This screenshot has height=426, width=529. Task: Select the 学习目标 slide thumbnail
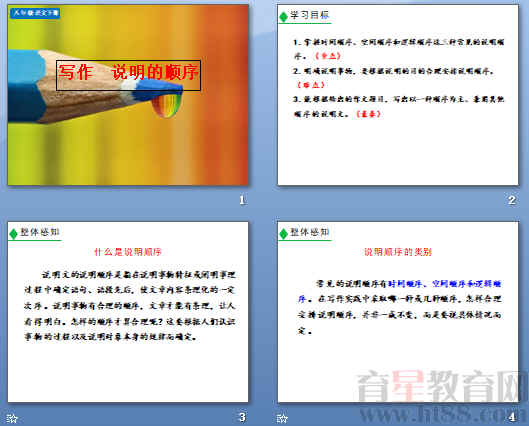[x=398, y=95]
